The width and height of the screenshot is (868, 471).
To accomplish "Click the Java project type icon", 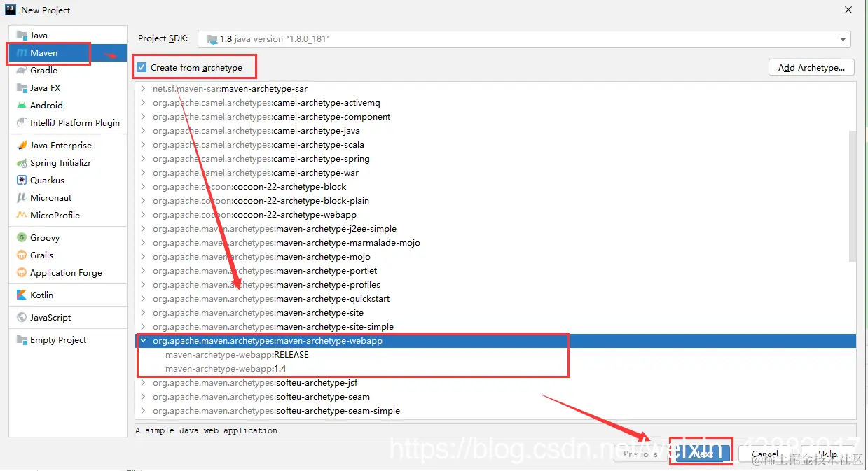I will click(22, 36).
